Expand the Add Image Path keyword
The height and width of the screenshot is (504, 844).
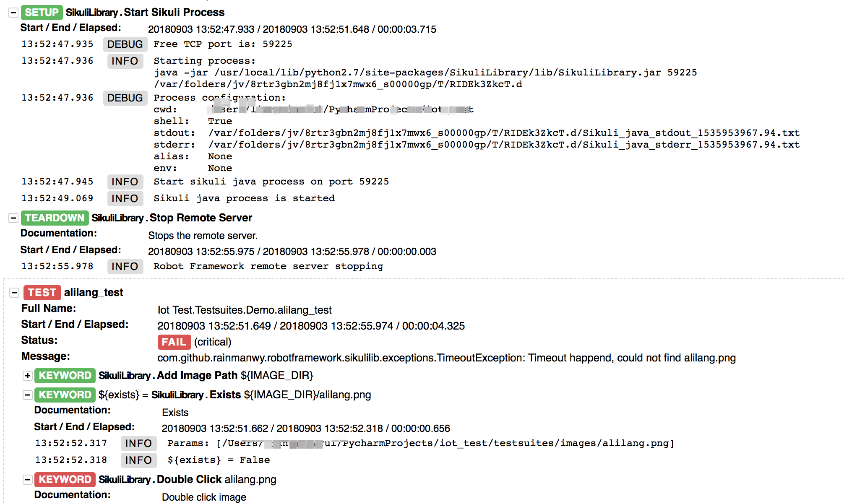click(x=28, y=376)
